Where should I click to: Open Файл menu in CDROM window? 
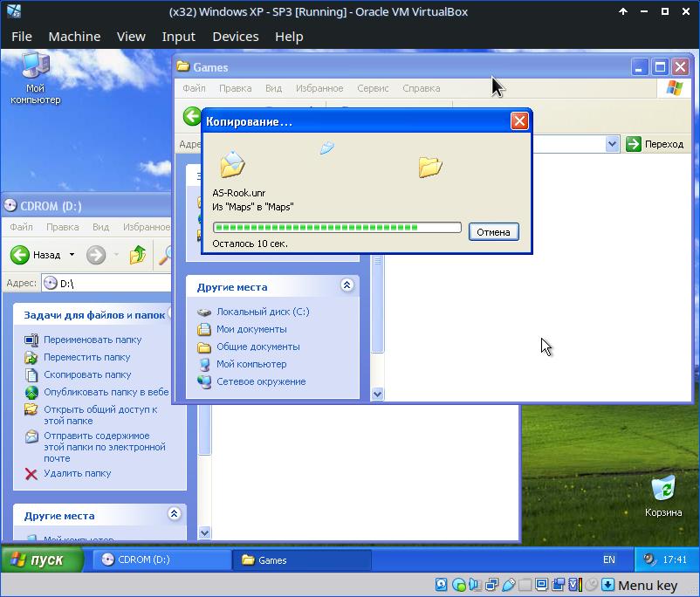(21, 227)
